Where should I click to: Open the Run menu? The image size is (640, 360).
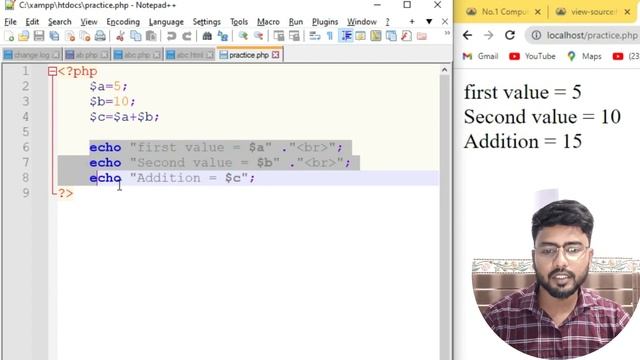click(x=296, y=22)
